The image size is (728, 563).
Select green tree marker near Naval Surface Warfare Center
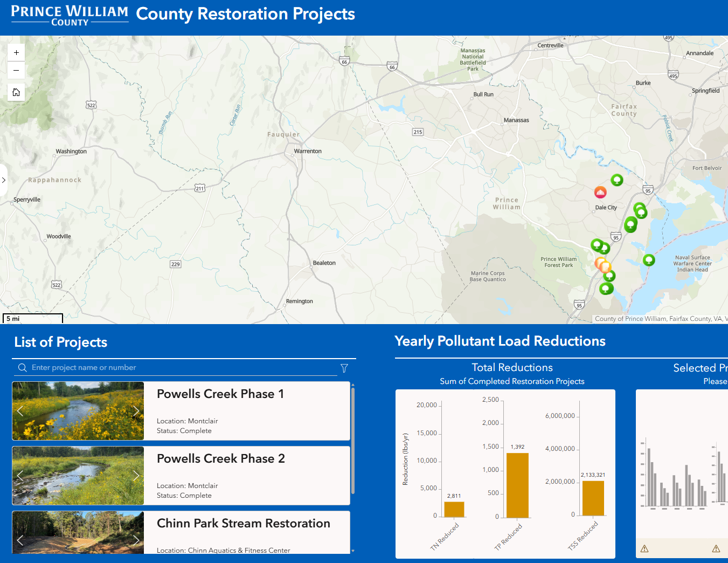coord(649,260)
